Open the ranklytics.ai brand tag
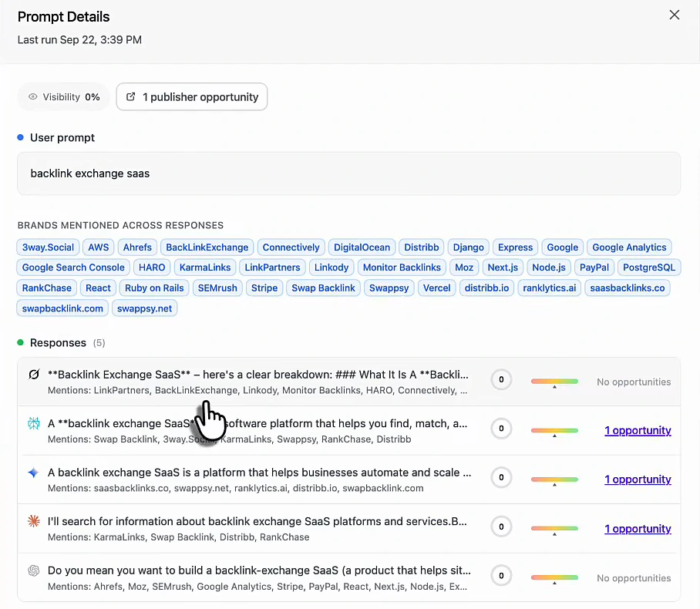The image size is (700, 609). click(x=549, y=288)
